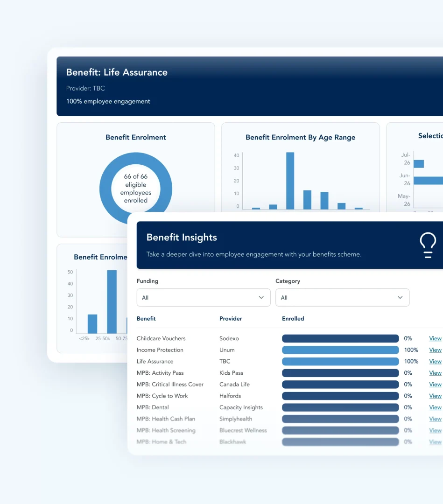Screen dimensions: 443x504
Task: Click the Life Assurance enrolled progress bar
Action: pyautogui.click(x=340, y=362)
